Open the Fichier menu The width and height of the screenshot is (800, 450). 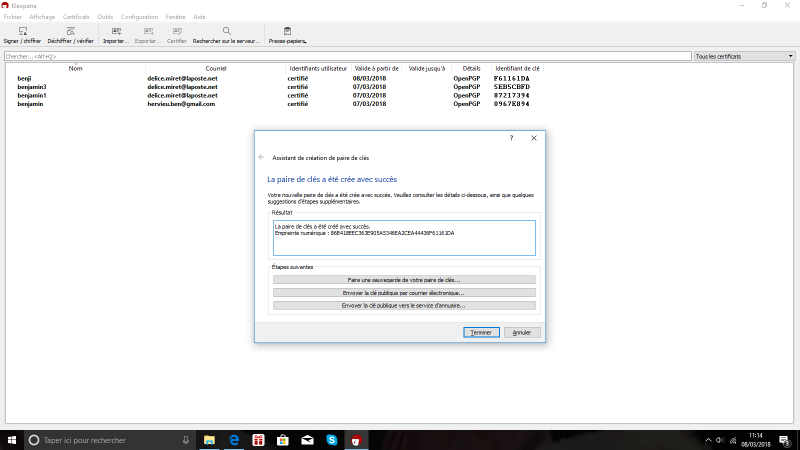click(x=13, y=17)
